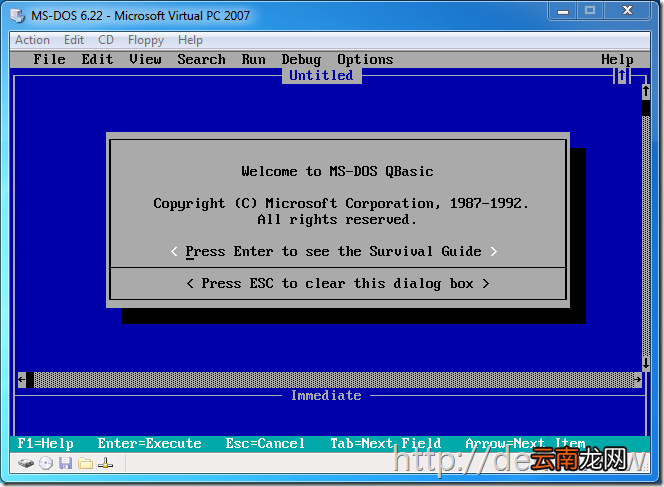Open the QBasic Options menu
Image resolution: width=664 pixels, height=487 pixels.
click(x=365, y=60)
